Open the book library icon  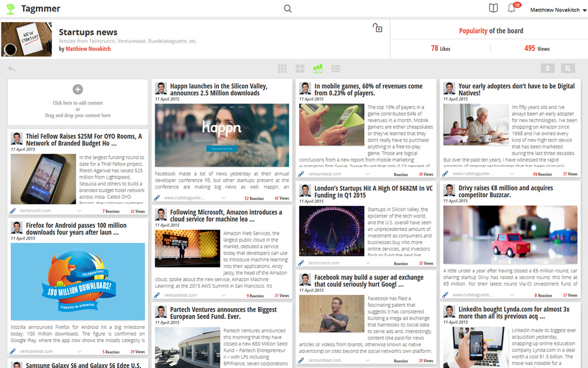(493, 8)
